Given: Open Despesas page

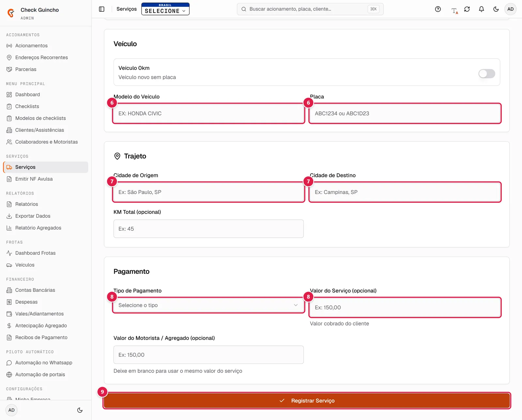Looking at the screenshot, I should (46, 302).
